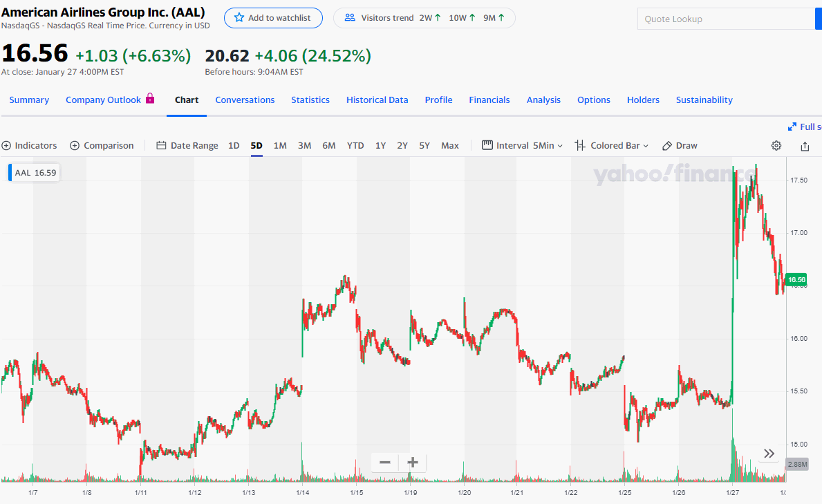822x504 pixels.
Task: Open the Sustainability tab
Action: coord(704,100)
